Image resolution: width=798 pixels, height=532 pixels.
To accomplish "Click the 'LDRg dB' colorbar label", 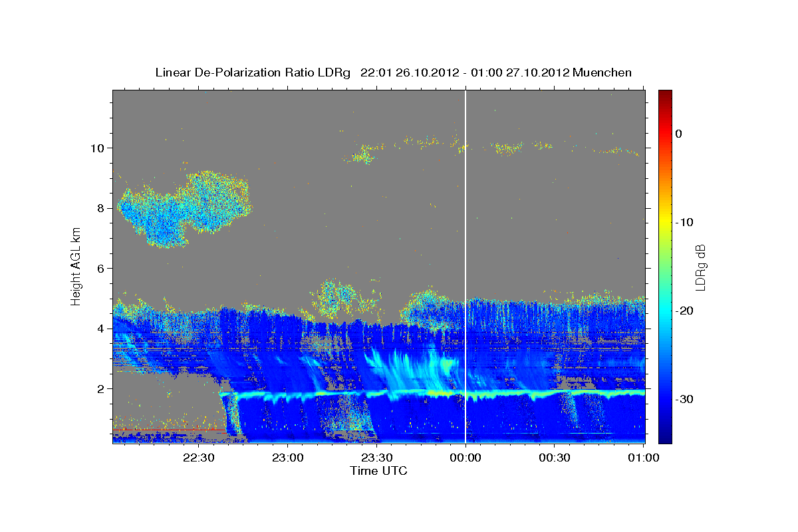I will (x=700, y=267).
